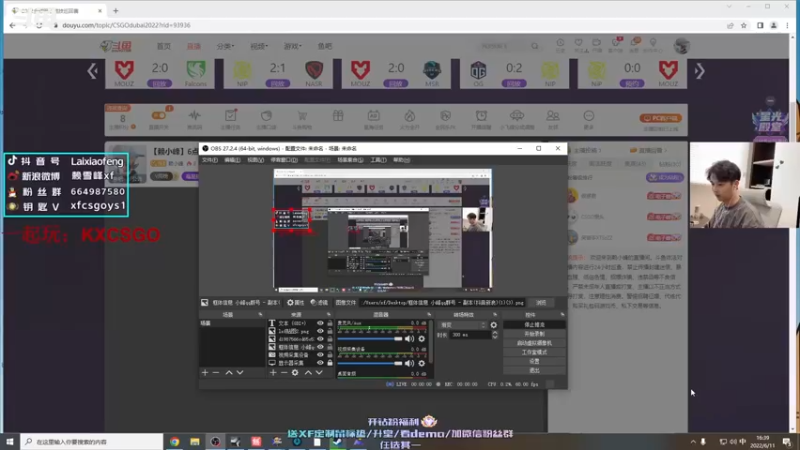Open 设置 from OBS controls panel
Screen dimensions: 800x450
(x=534, y=361)
